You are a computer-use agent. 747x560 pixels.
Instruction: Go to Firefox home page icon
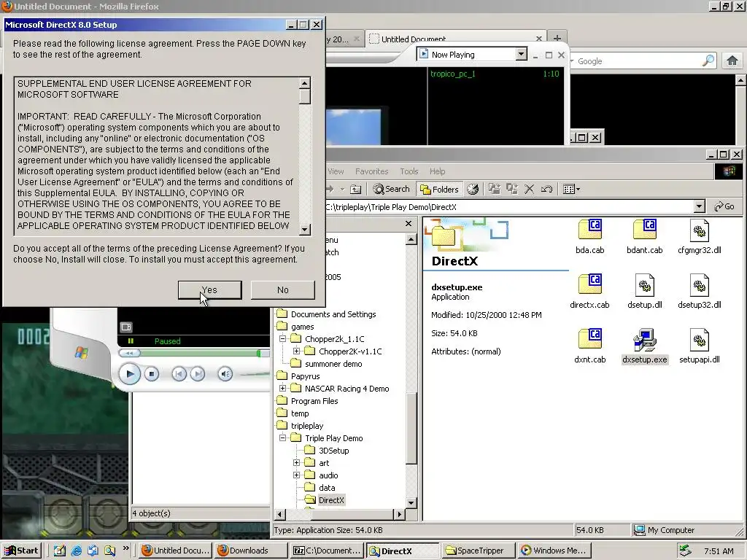[732, 61]
